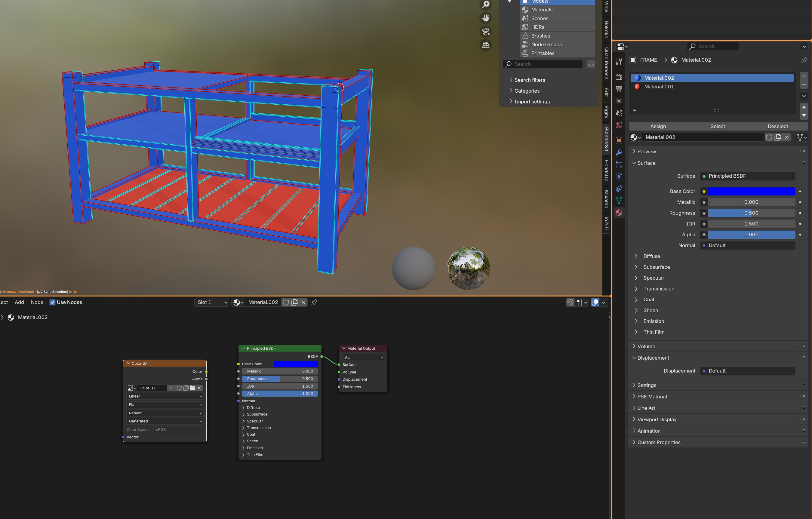Toggle Roughness animate dot
This screenshot has height=519, width=812.
tap(800, 213)
